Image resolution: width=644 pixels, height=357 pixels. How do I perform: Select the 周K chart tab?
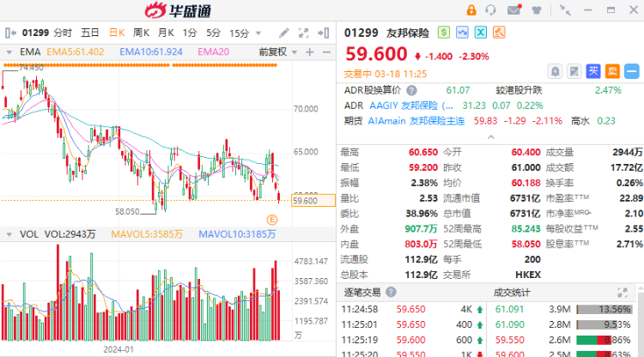click(142, 33)
